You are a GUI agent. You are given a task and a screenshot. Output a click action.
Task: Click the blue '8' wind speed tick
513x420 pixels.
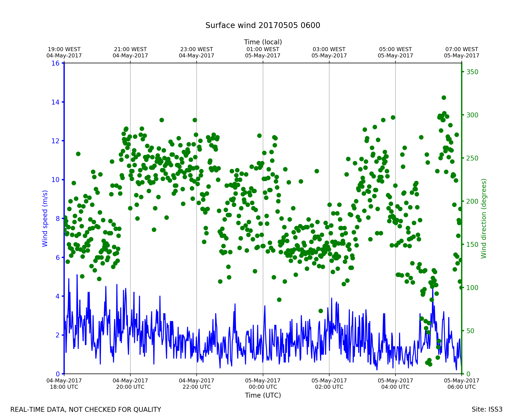pos(58,219)
